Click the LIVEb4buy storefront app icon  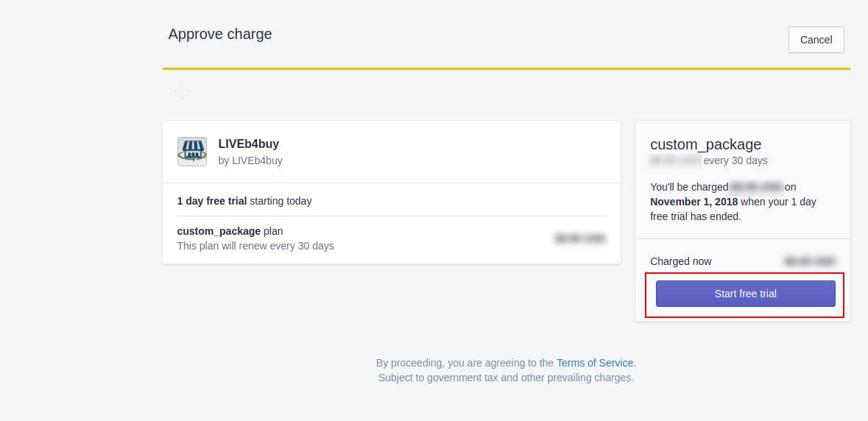[x=192, y=152]
